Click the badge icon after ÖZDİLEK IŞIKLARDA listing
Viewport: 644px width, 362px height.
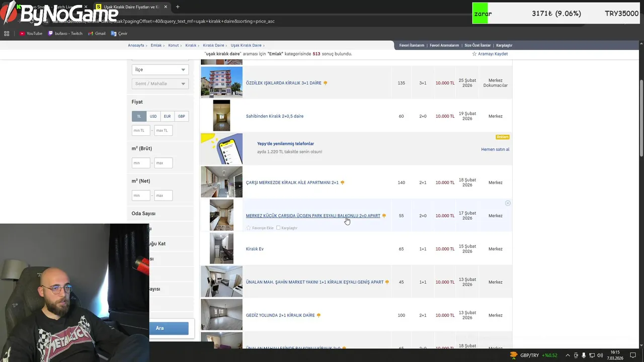[325, 83]
